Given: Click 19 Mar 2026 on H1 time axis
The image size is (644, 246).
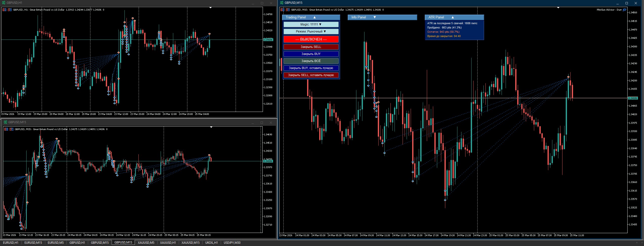Looking at the screenshot, I should 8,114.
